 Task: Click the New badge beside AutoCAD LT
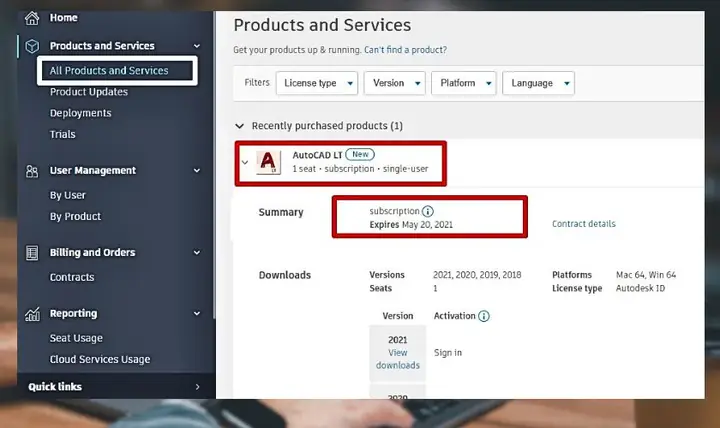point(360,155)
